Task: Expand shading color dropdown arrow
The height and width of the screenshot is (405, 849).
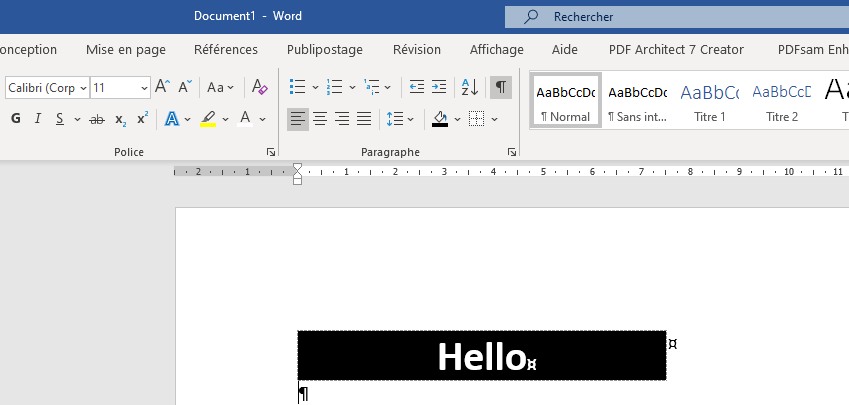Action: [x=457, y=119]
